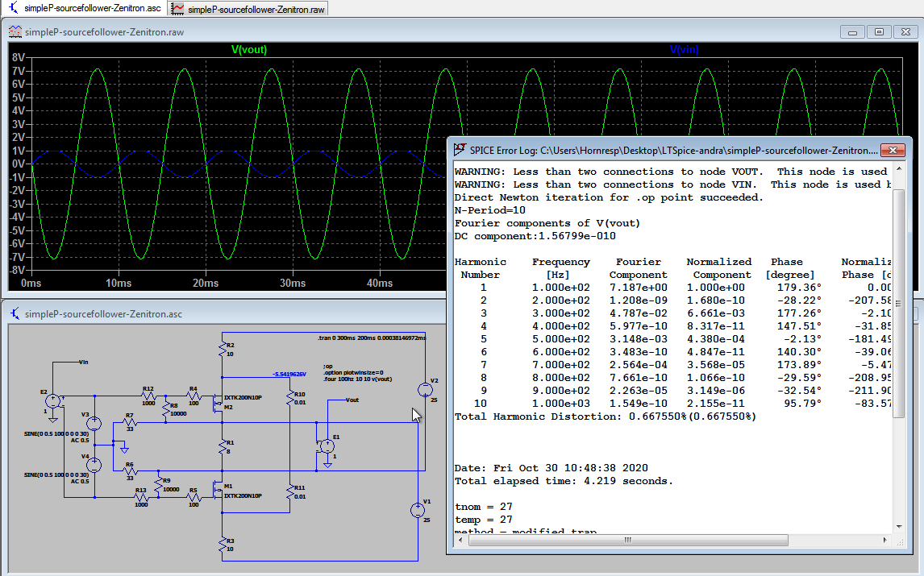The image size is (924, 576).
Task: Select the E2 controlled source symbol
Action: pos(53,401)
